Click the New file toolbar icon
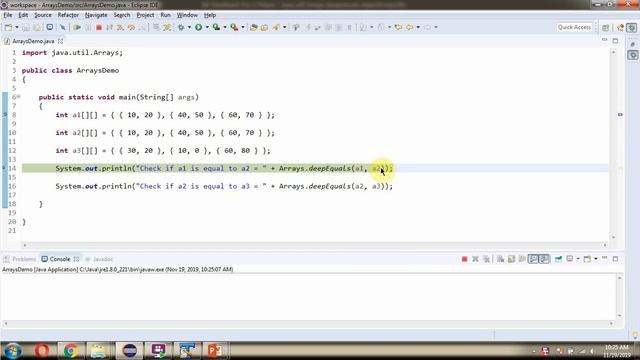 (x=8, y=27)
